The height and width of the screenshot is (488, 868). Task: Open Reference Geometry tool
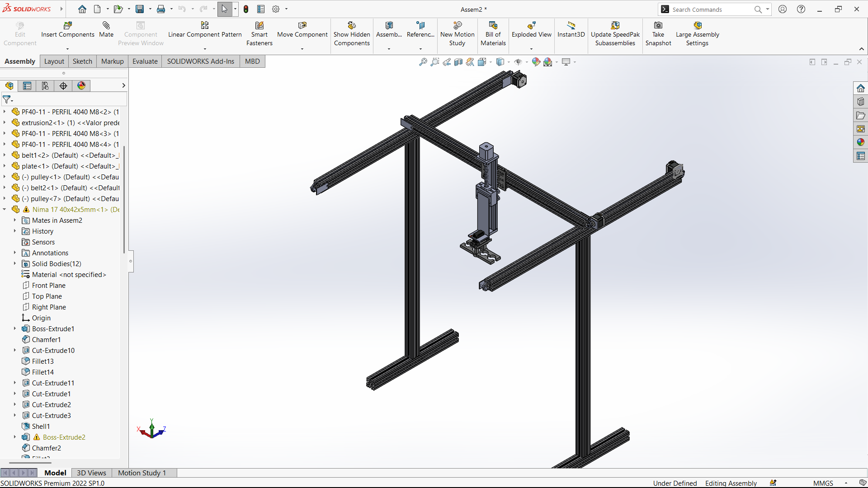pyautogui.click(x=420, y=30)
